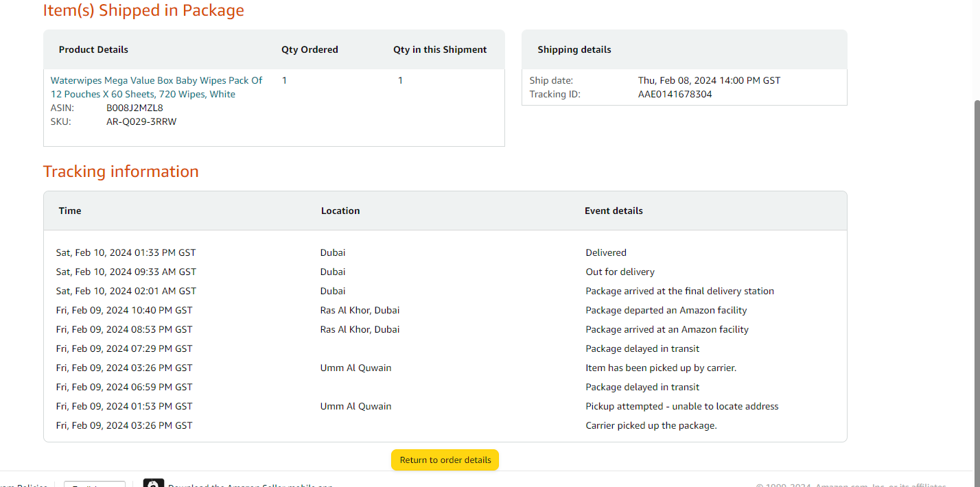Select the time 'Fri, Feb 09, 2024 10:40 PM GST'
The image size is (980, 487).
(x=124, y=310)
